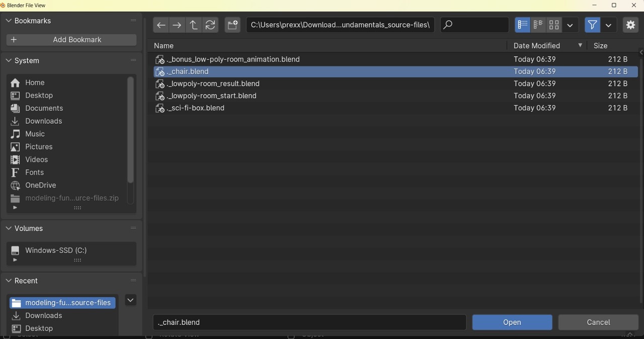Sort by Size column header

pos(600,45)
